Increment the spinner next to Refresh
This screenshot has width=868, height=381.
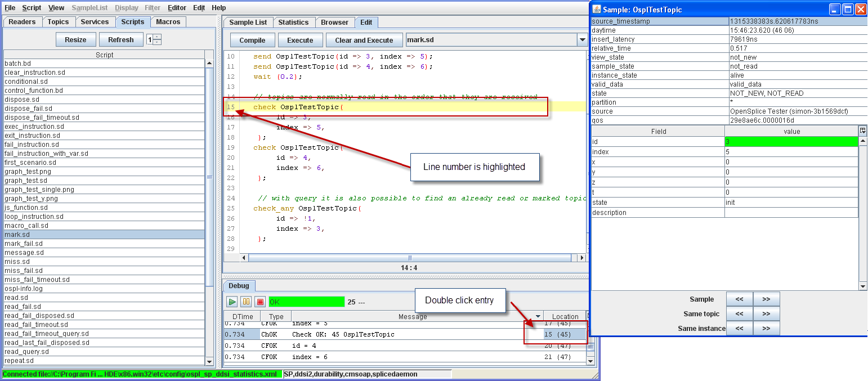point(157,37)
